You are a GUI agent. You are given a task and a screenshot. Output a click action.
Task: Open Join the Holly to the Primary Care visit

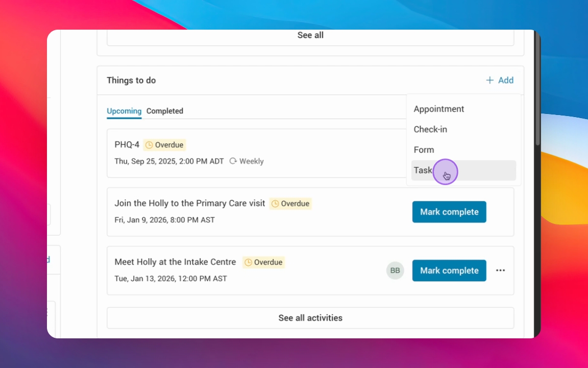pos(190,203)
